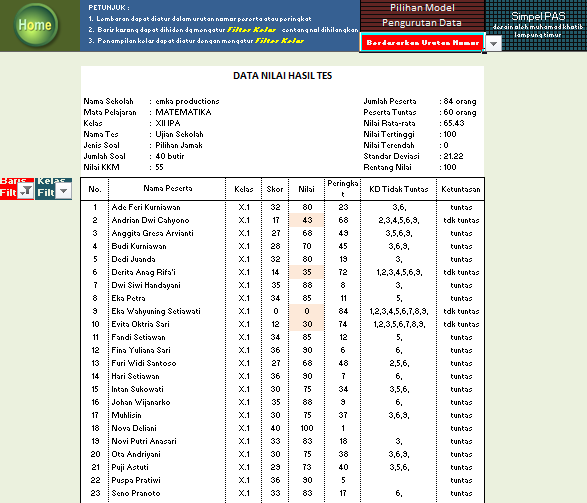Select the name Johan Wijanarko
The width and height of the screenshot is (587, 503).
pos(141,402)
